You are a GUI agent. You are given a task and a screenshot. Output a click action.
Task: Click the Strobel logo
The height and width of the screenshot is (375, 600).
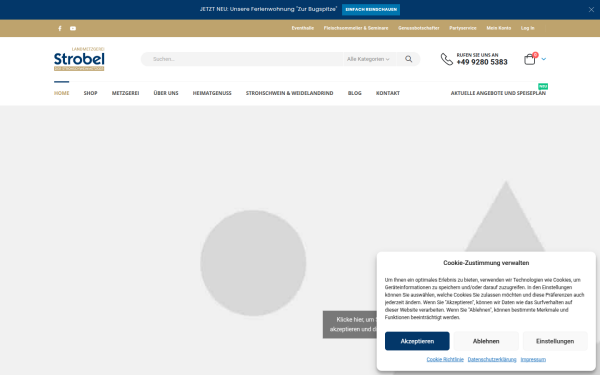pyautogui.click(x=79, y=59)
